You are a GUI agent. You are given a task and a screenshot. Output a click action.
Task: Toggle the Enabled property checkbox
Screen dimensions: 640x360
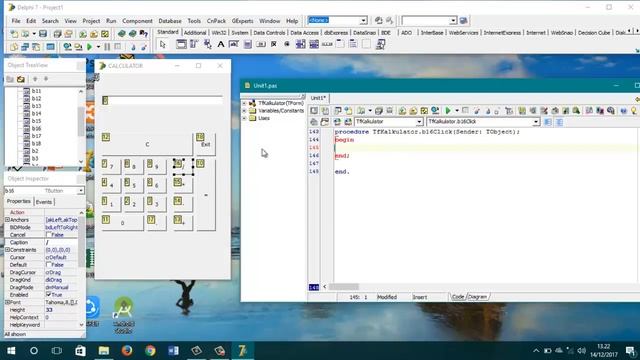pyautogui.click(x=49, y=295)
